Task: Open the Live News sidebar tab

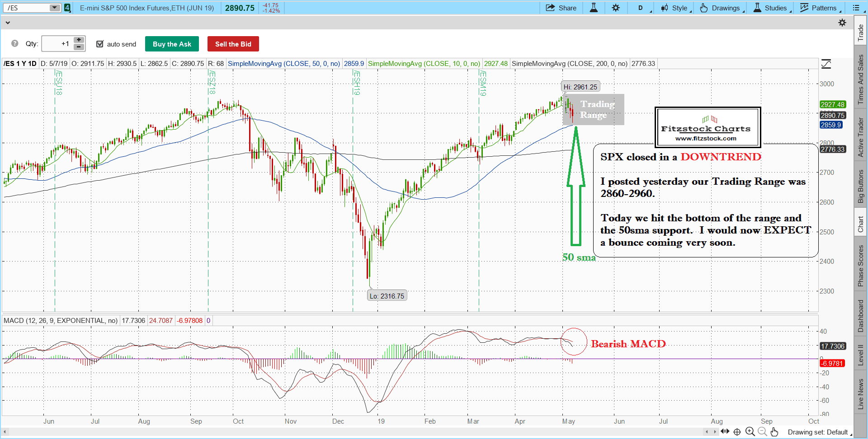Action: pos(861,394)
